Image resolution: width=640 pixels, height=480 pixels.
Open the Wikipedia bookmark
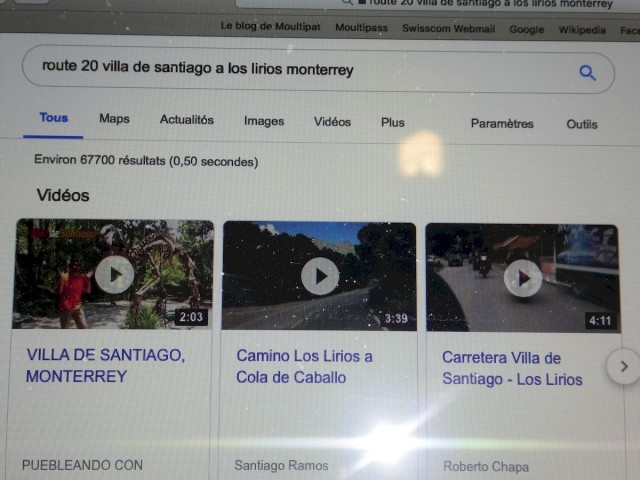[x=582, y=30]
